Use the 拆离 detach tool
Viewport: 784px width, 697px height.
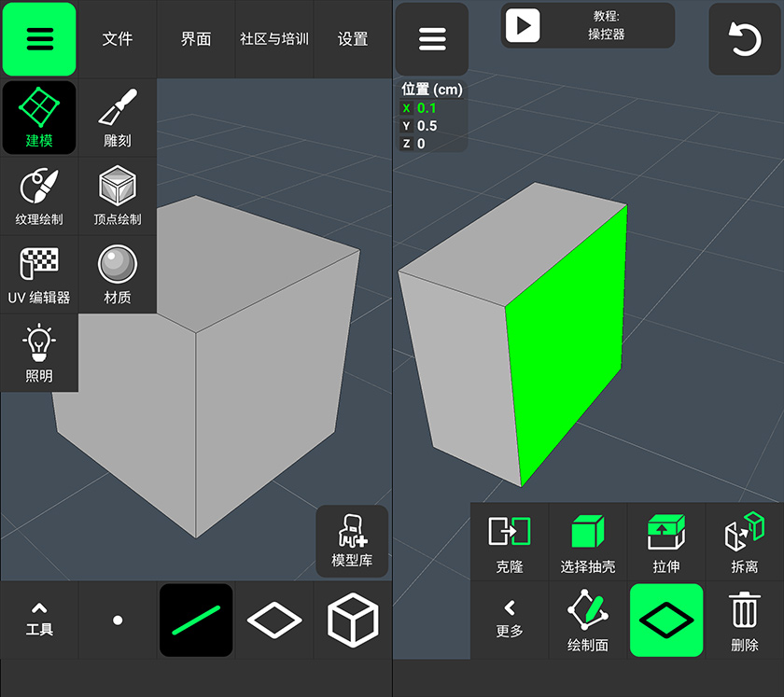coord(745,542)
